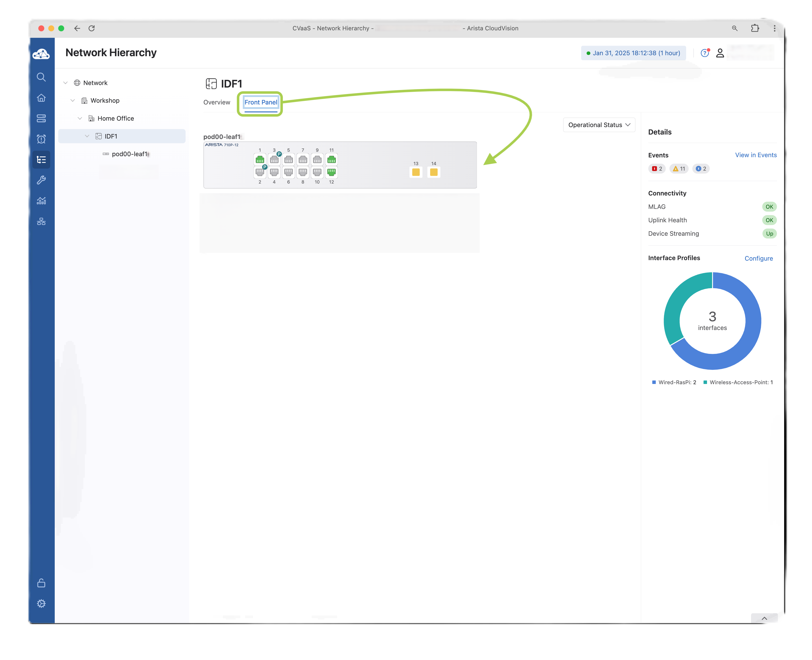
Task: Select pod00-leaf1 device in tree
Action: pyautogui.click(x=129, y=154)
